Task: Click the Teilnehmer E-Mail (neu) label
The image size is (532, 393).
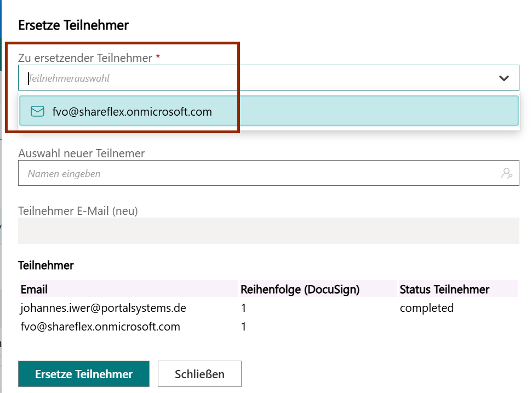Action: tap(78, 211)
